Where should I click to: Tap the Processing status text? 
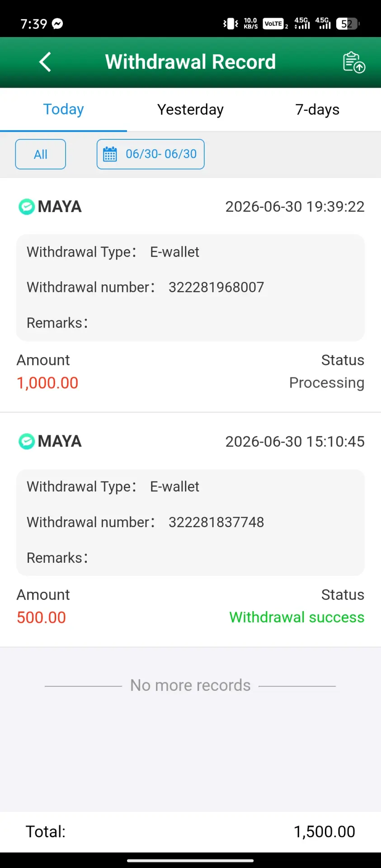327,383
